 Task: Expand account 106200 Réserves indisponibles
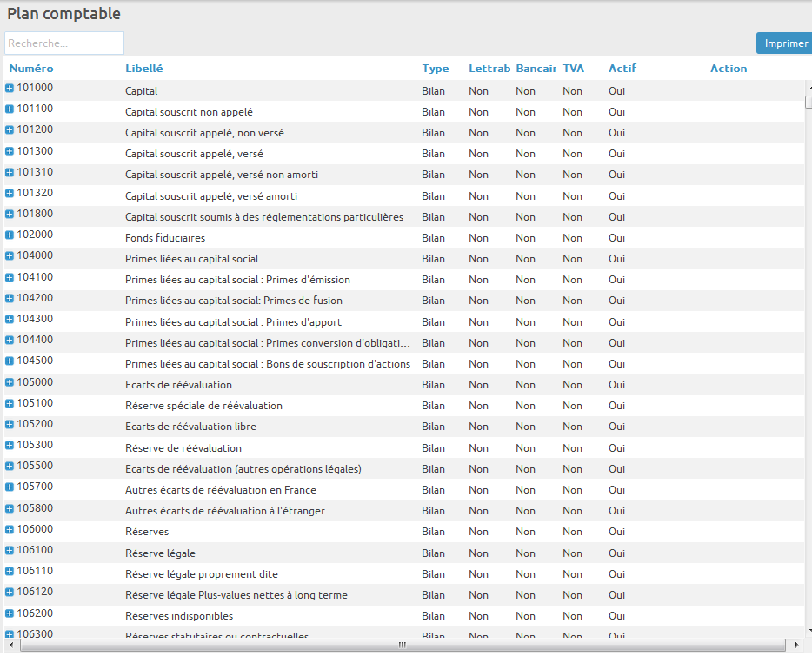pos(9,615)
